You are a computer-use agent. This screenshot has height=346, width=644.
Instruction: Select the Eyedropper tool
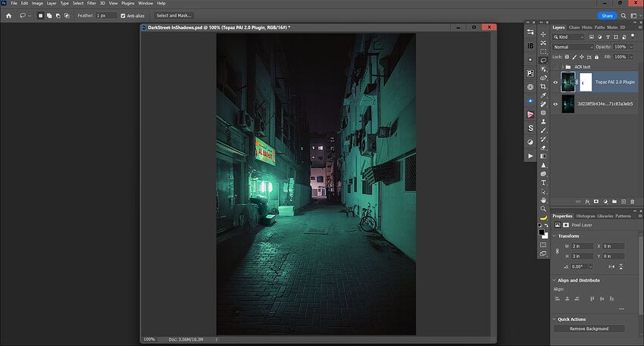click(x=543, y=95)
